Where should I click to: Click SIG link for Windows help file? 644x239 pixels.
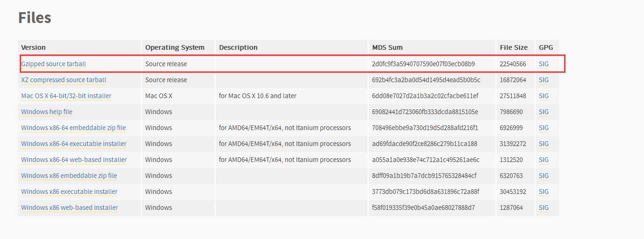click(543, 112)
